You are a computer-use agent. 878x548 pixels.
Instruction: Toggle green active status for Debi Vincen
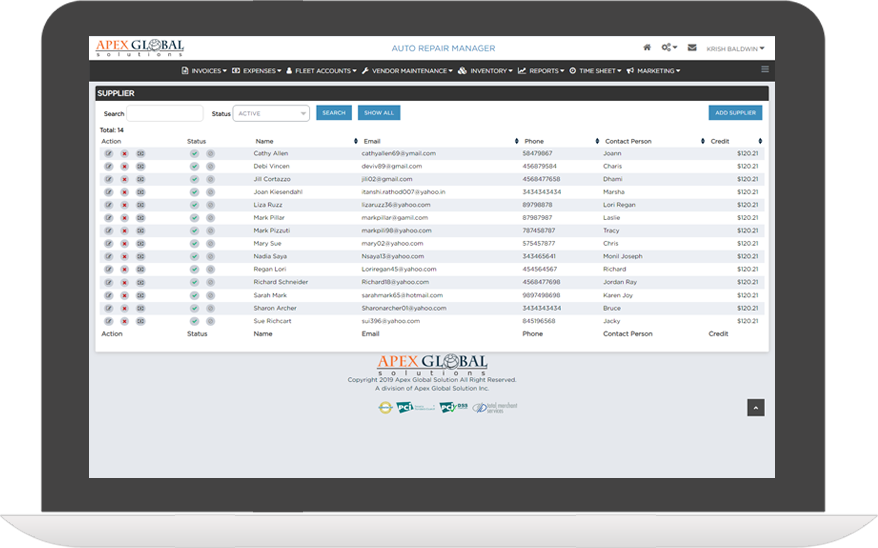pos(194,166)
